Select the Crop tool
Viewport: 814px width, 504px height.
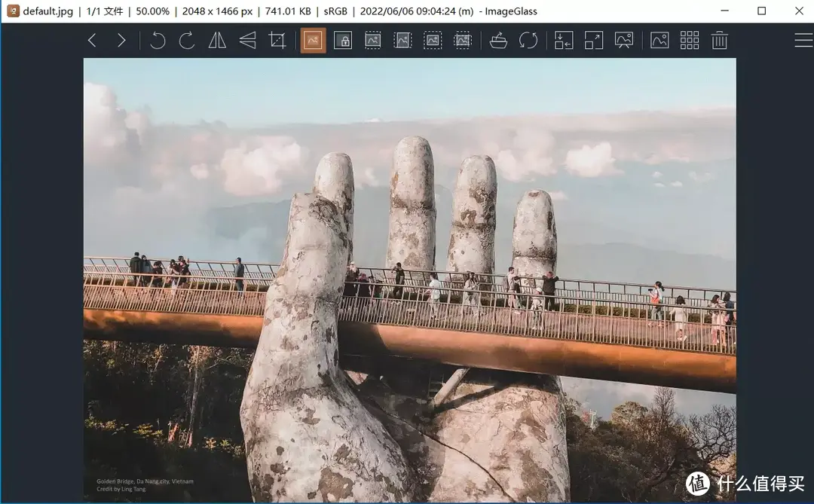pos(277,41)
